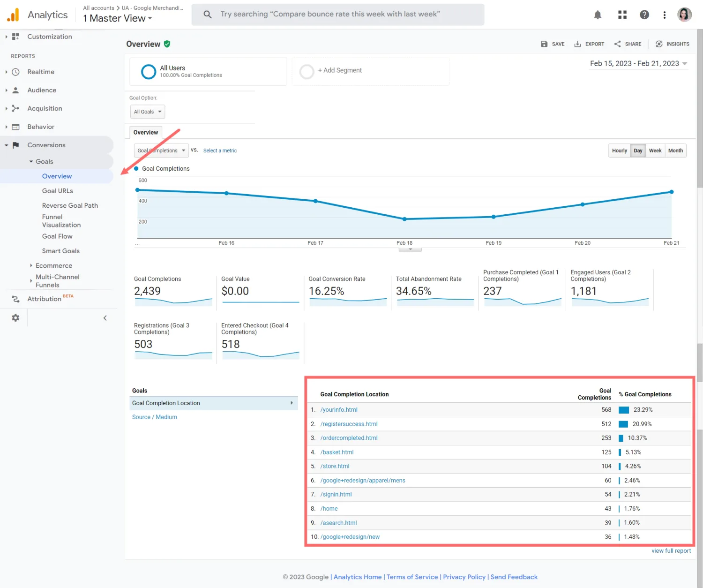Viewport: 703px width, 588px height.
Task: Open the All Goals dropdown
Action: click(147, 112)
